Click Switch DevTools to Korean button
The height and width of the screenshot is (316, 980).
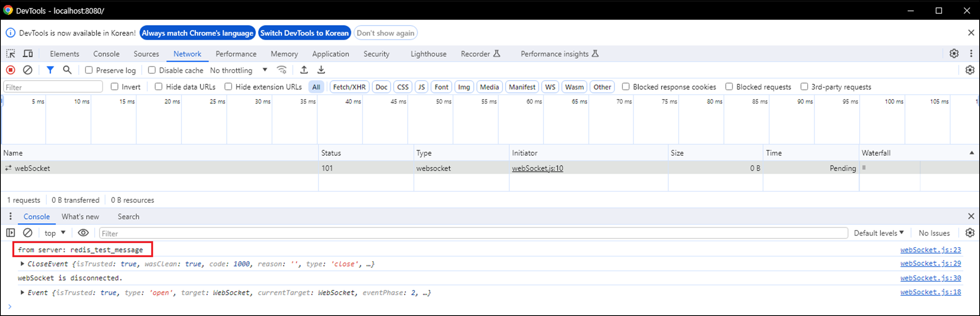pyautogui.click(x=304, y=33)
